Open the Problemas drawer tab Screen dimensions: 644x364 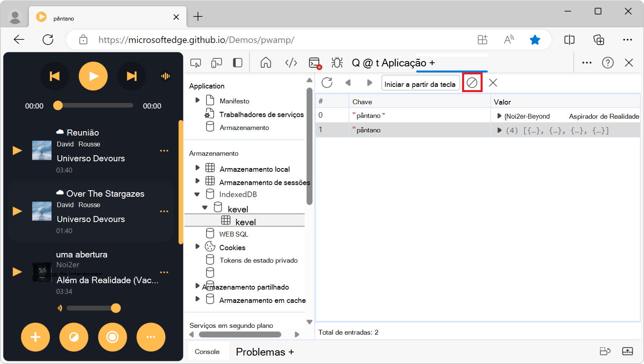(260, 352)
